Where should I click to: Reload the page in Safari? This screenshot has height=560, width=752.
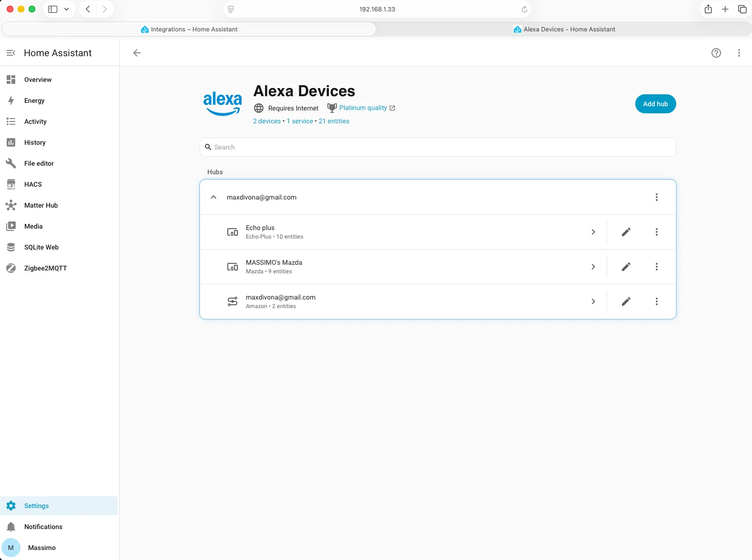click(x=524, y=9)
